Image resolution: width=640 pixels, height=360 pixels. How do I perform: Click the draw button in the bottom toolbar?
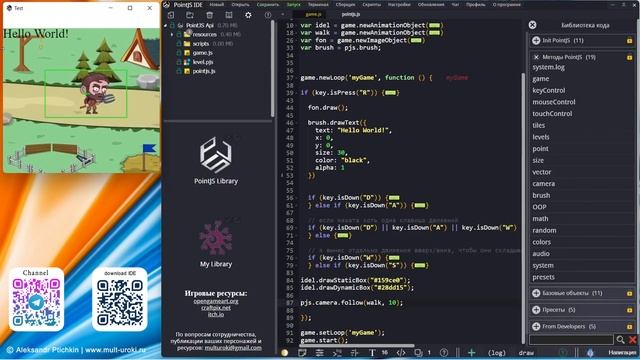point(526,353)
